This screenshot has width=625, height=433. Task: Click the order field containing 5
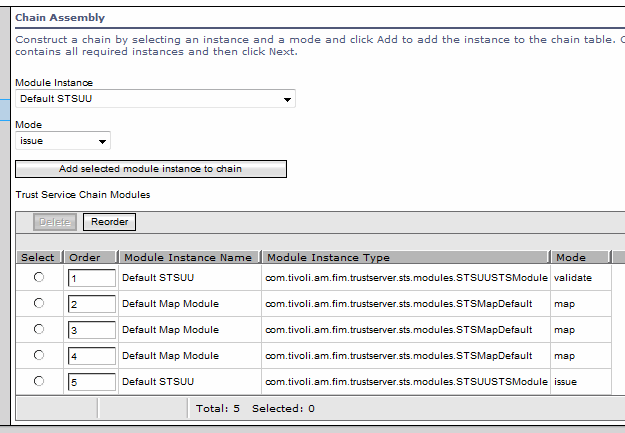[91, 382]
